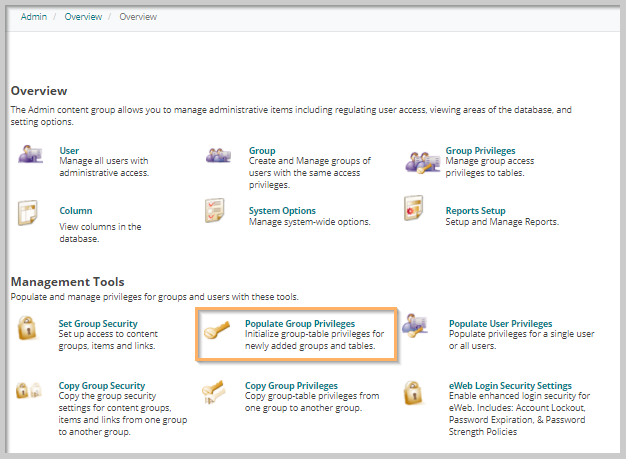Go to the first Overview breadcrumb link
The height and width of the screenshot is (459, 626).
[x=83, y=17]
